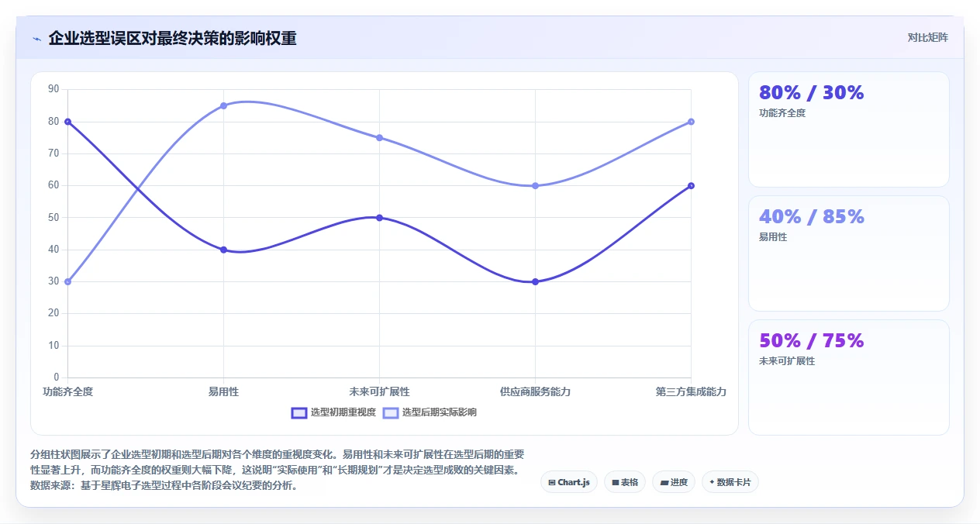Click the 未来可扩展性 x-axis label under the chart
Viewport: 980px width, 524px height.
379,392
